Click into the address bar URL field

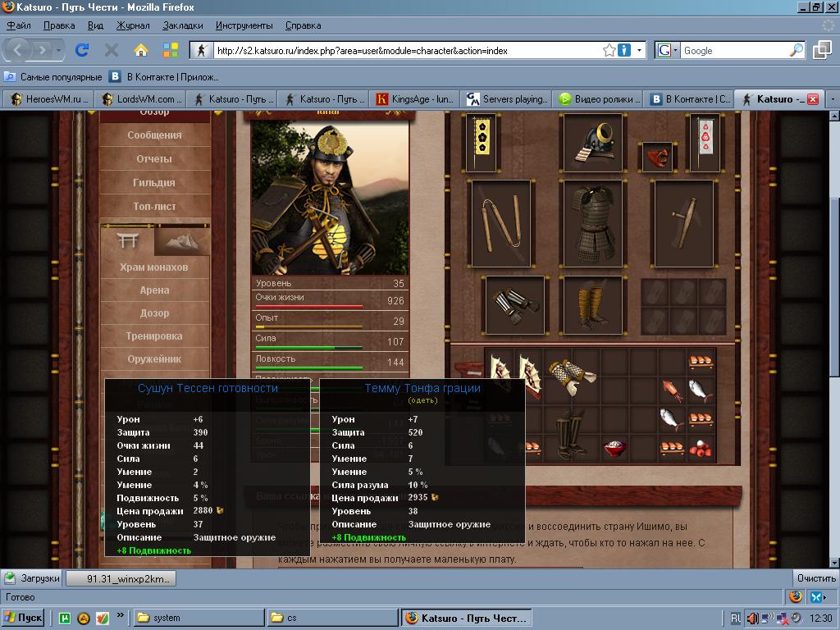click(x=407, y=50)
